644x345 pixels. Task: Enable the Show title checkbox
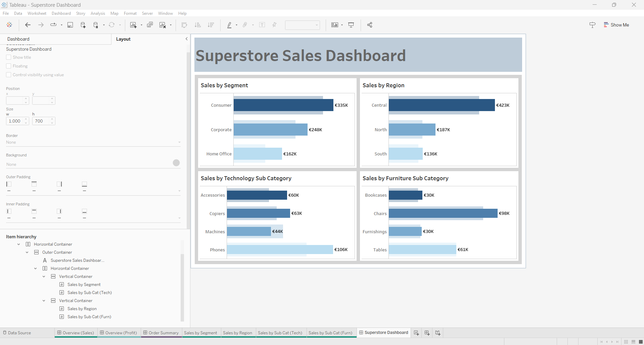click(x=9, y=57)
